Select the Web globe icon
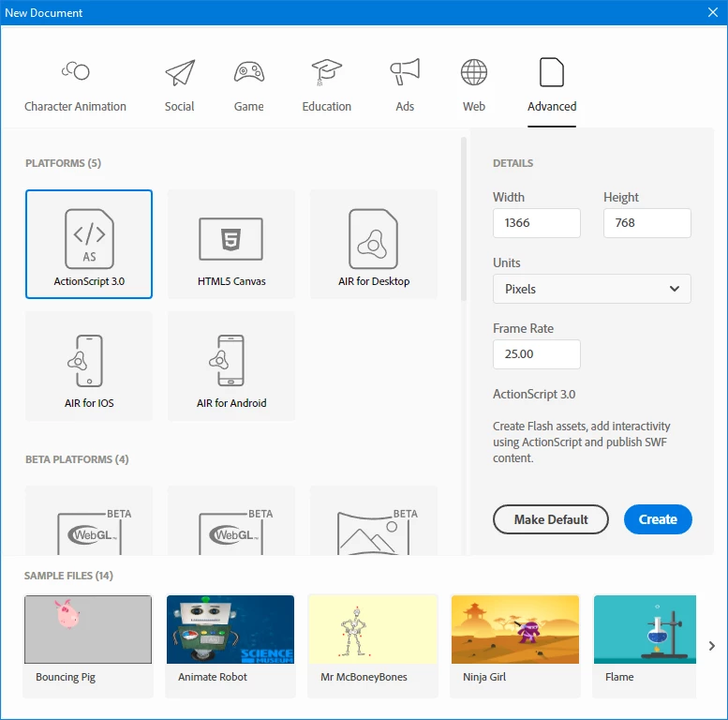This screenshot has width=728, height=720. point(474,72)
